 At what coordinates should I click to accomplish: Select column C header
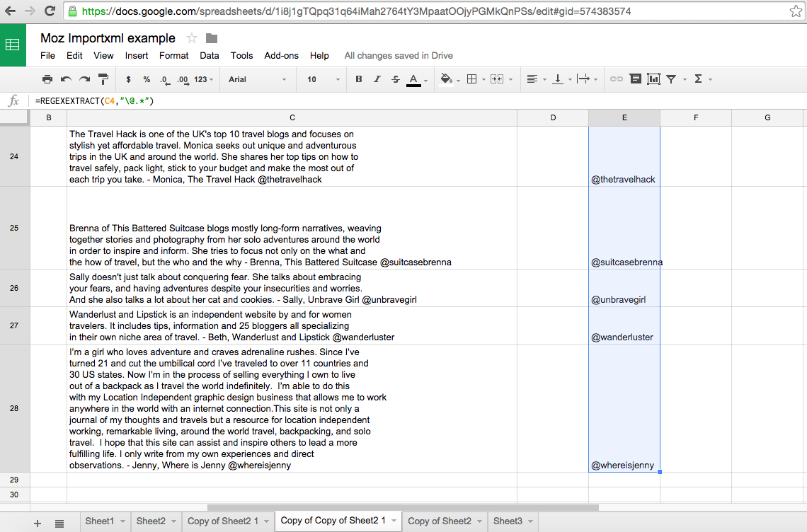(x=292, y=118)
